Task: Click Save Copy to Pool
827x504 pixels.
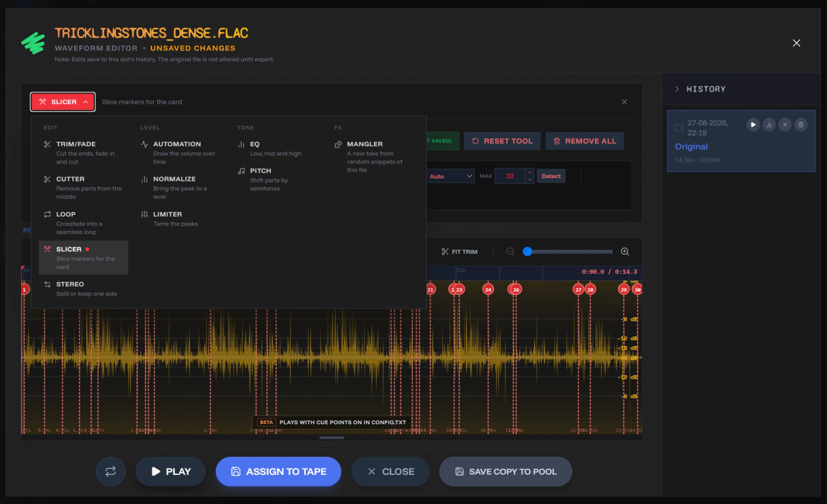Action: pyautogui.click(x=506, y=471)
